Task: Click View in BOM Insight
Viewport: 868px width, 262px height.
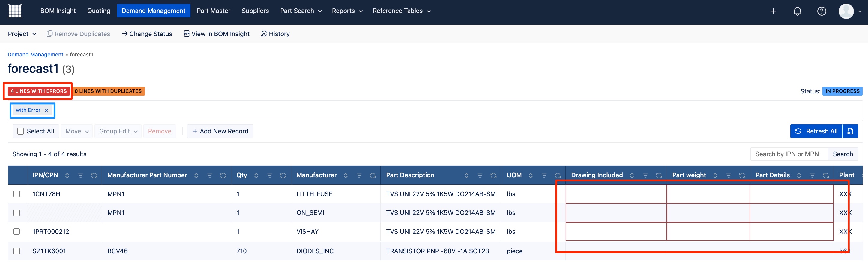Action: [x=217, y=34]
